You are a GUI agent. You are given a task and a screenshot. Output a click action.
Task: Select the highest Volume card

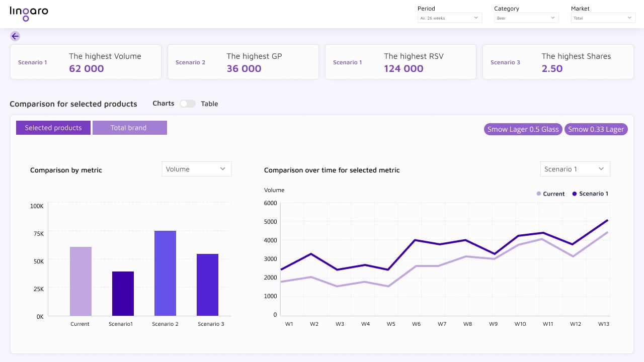click(x=86, y=62)
